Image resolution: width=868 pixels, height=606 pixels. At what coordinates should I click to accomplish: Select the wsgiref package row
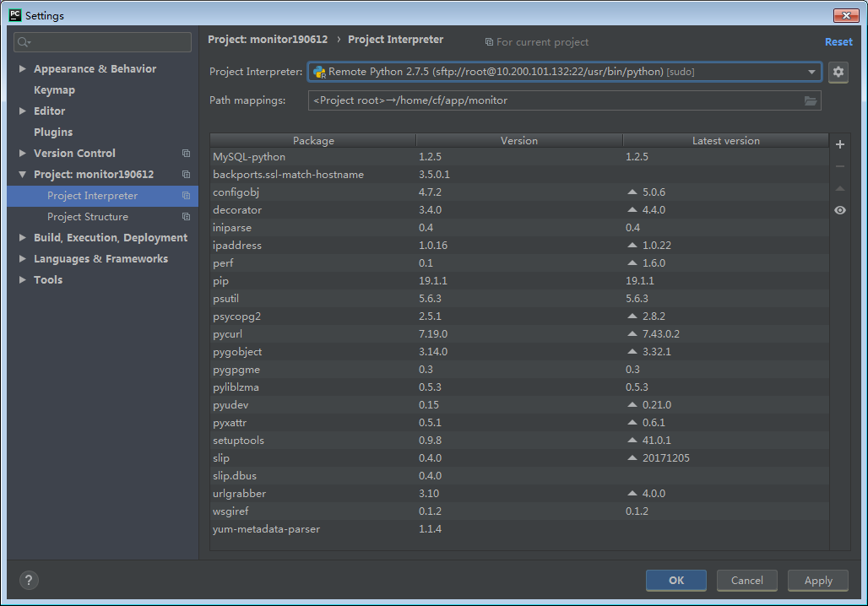point(519,511)
